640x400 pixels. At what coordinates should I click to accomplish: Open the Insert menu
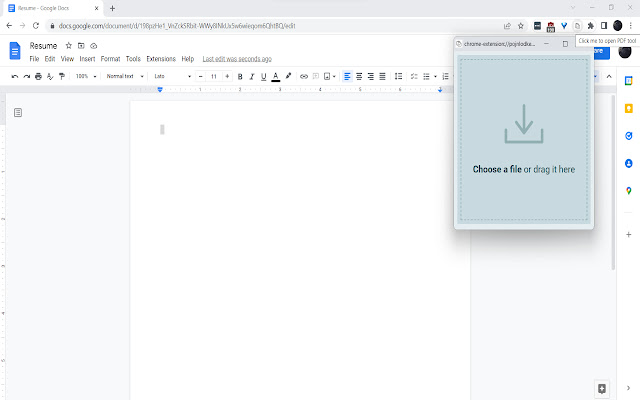point(87,59)
